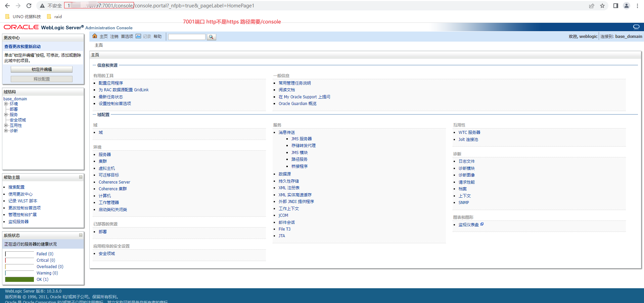This screenshot has height=303, width=644.
Task: Open the 日志文件 diagnostics link
Action: click(467, 161)
